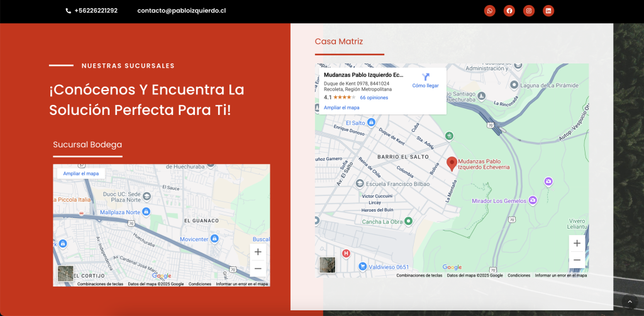The width and height of the screenshot is (644, 316).
Task: Click Cómo llegar directions icon
Action: [x=426, y=77]
